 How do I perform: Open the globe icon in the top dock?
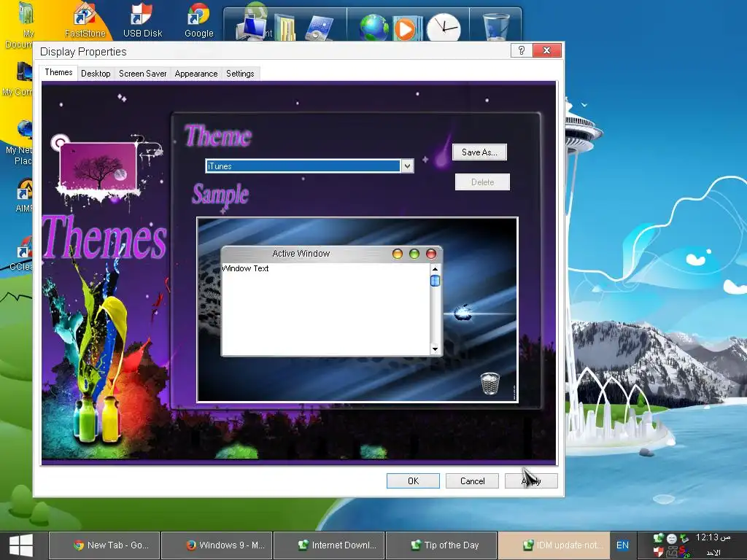click(374, 28)
